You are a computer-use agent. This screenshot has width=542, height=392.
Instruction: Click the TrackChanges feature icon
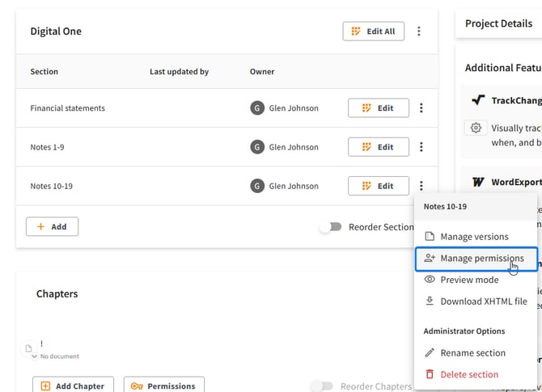point(477,101)
